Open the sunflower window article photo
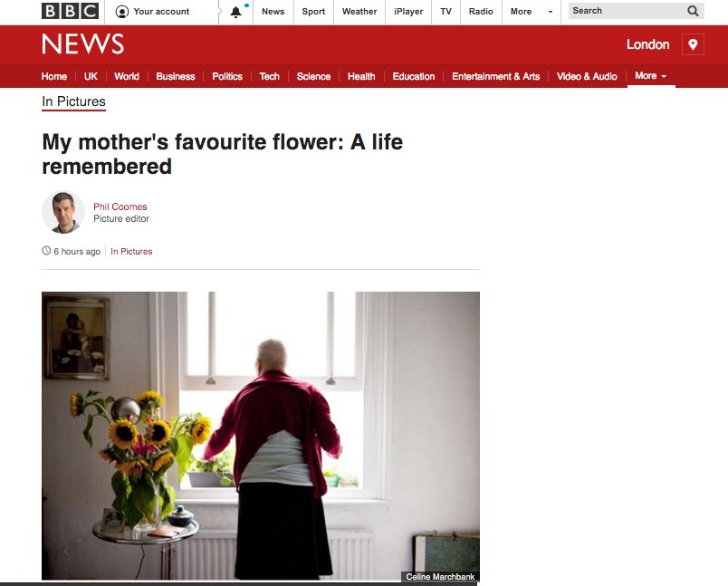728x586 pixels. (261, 436)
